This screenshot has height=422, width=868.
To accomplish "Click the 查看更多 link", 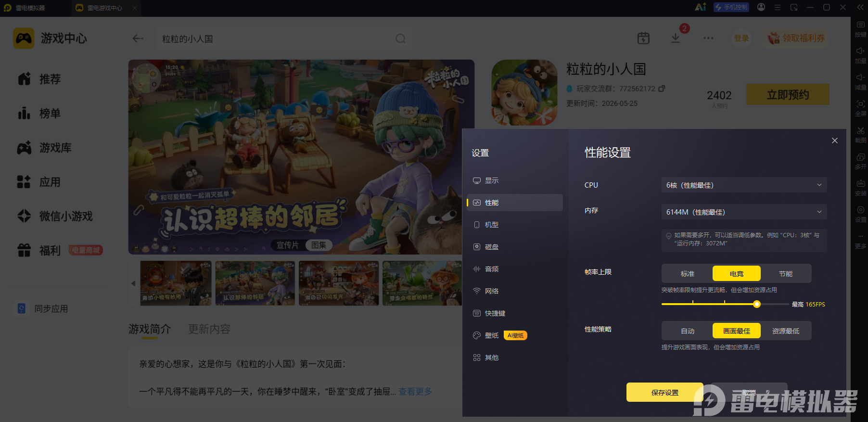I will [x=415, y=392].
